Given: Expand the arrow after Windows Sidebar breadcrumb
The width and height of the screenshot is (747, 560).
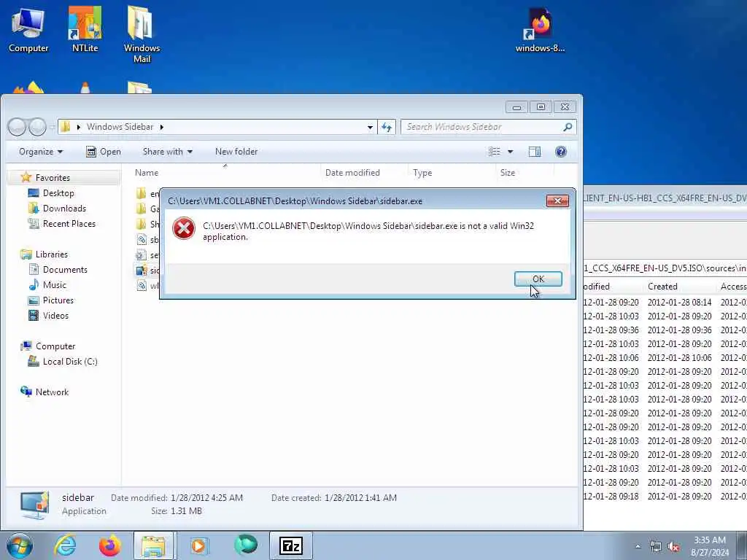Looking at the screenshot, I should tap(161, 127).
